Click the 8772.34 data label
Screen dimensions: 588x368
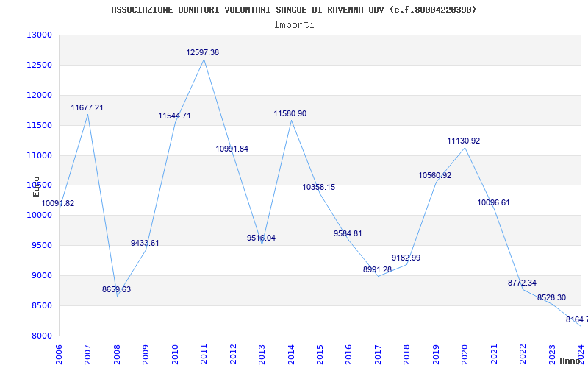(522, 283)
